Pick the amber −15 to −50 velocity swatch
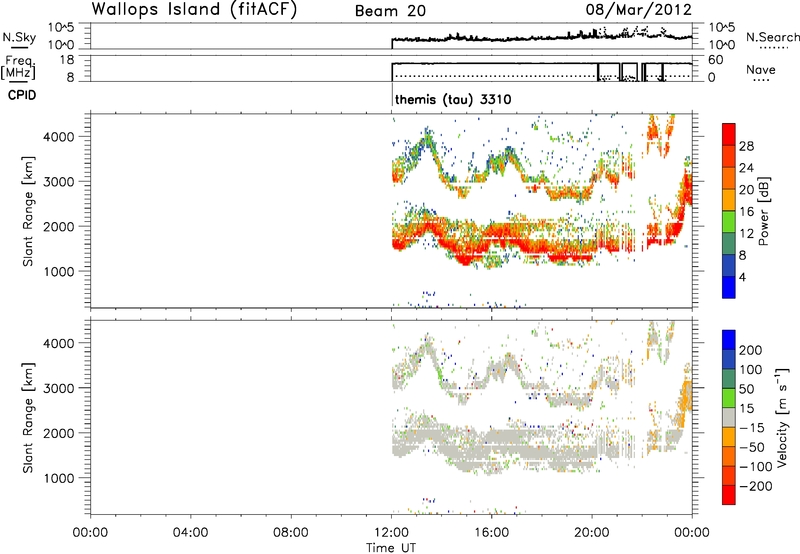The height and width of the screenshot is (554, 800). [x=729, y=437]
